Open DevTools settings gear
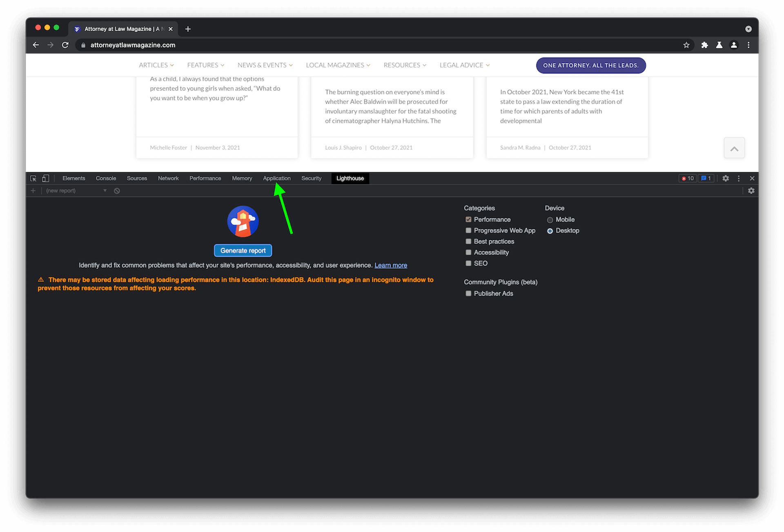Screen dimensions: 784x532 tap(725, 178)
